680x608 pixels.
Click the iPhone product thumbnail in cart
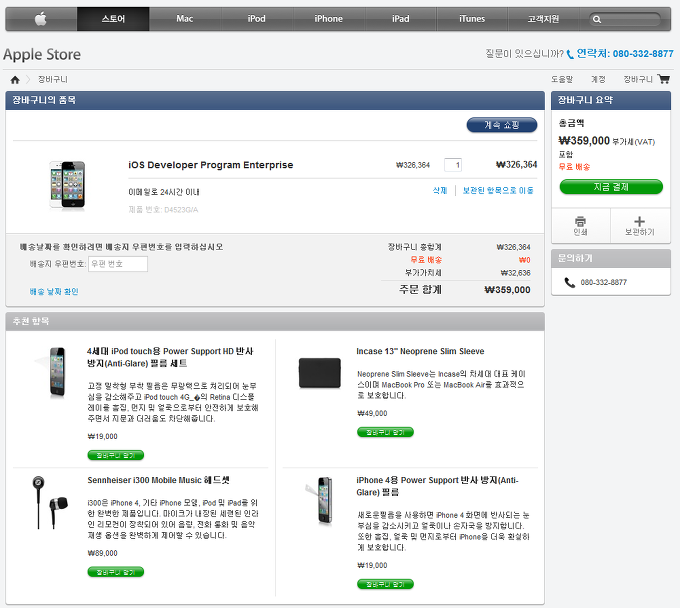point(67,185)
